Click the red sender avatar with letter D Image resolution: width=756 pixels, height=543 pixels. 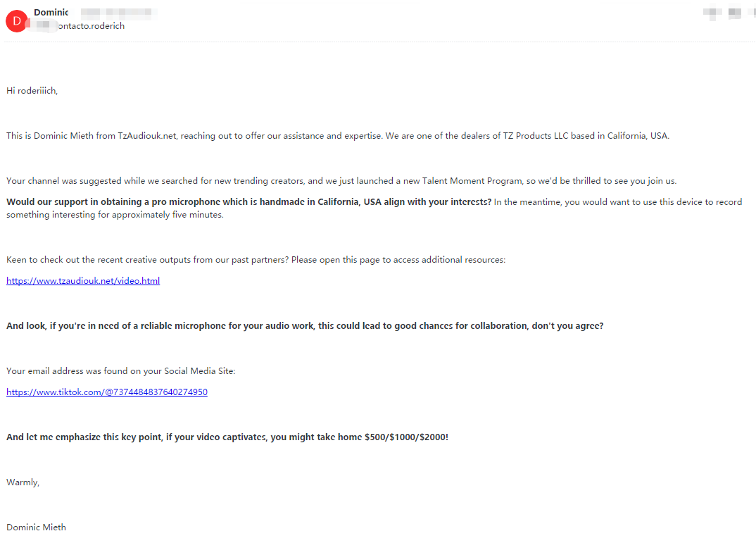(x=16, y=20)
